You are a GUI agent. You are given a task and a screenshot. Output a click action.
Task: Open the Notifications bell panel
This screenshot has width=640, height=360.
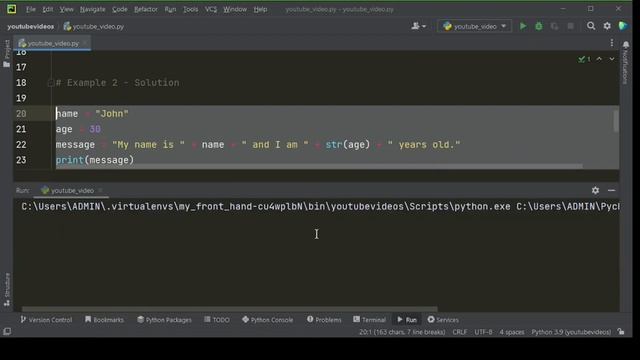pos(625,45)
